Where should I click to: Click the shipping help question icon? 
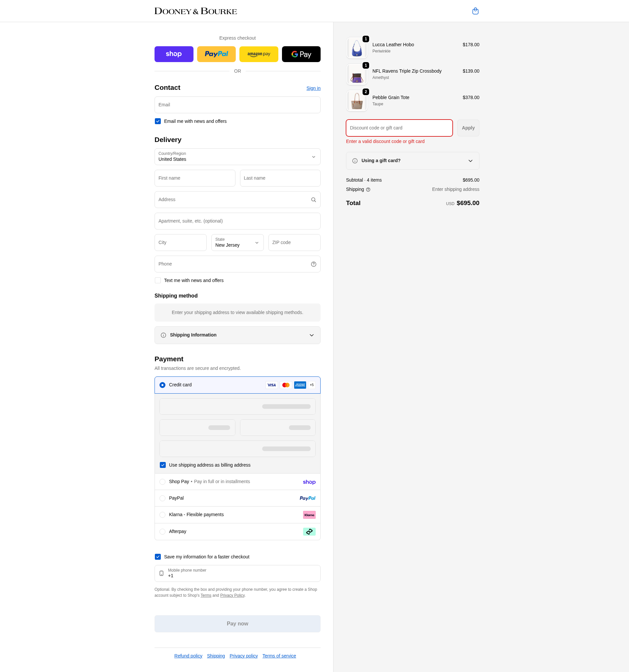[368, 190]
